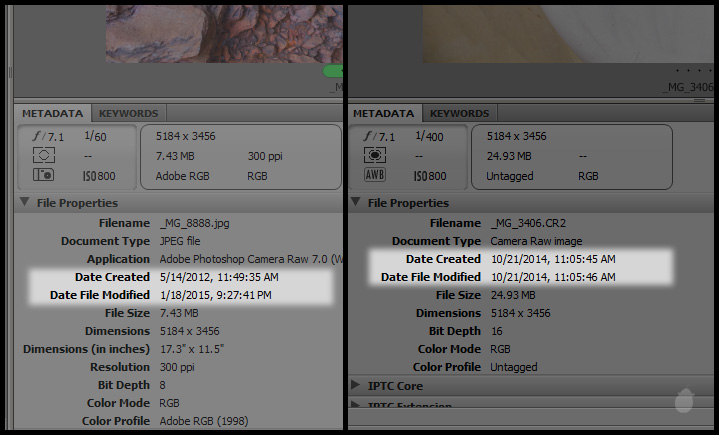Select the Metadata tab in right panel
Viewport: 719px width, 435px height.
tap(385, 114)
